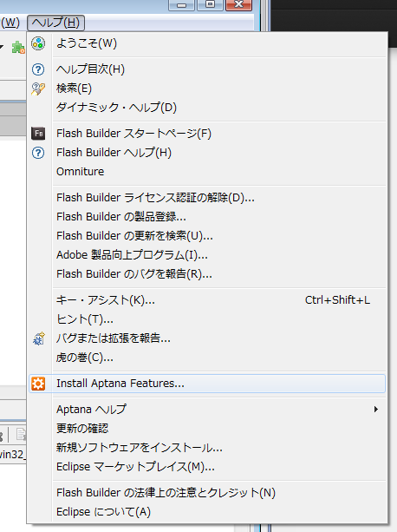Open Eclipse マーケットプレイス(M)...
Image resolution: width=397 pixels, height=532 pixels.
tap(207, 467)
